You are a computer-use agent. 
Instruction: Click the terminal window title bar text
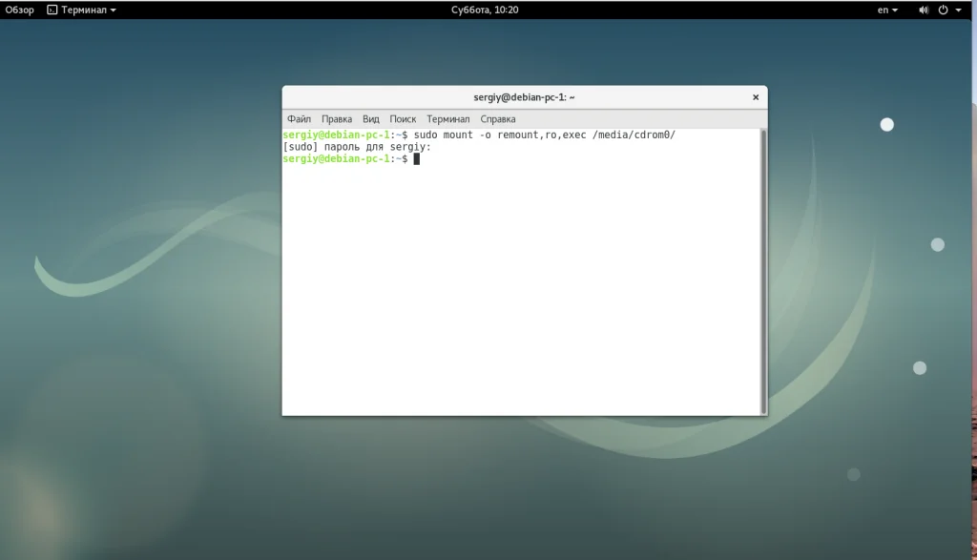click(x=524, y=97)
